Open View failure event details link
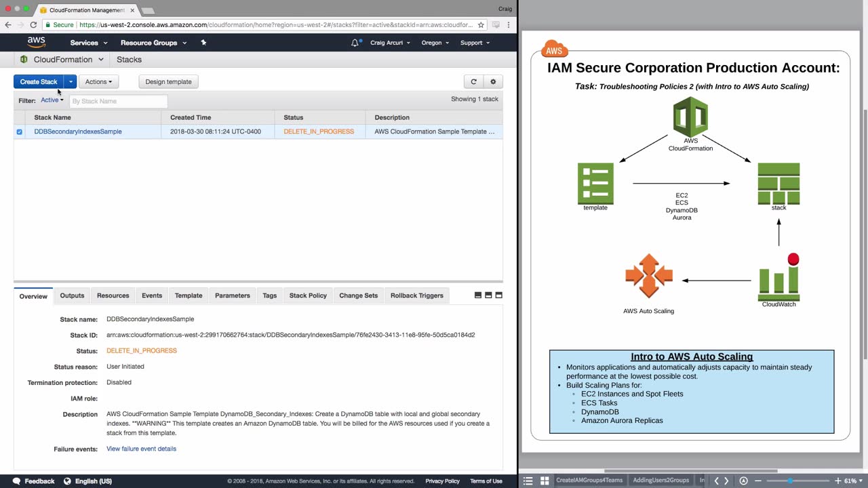This screenshot has height=488, width=868. 141,449
